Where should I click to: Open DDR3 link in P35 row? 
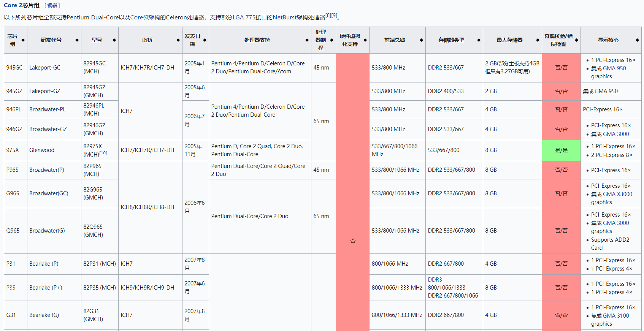point(435,280)
